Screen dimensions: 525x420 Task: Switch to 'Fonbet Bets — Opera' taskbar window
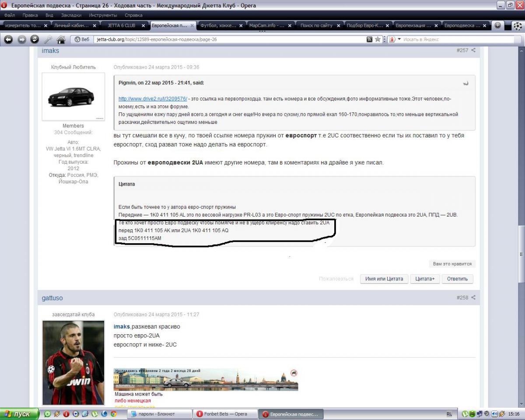click(x=225, y=414)
